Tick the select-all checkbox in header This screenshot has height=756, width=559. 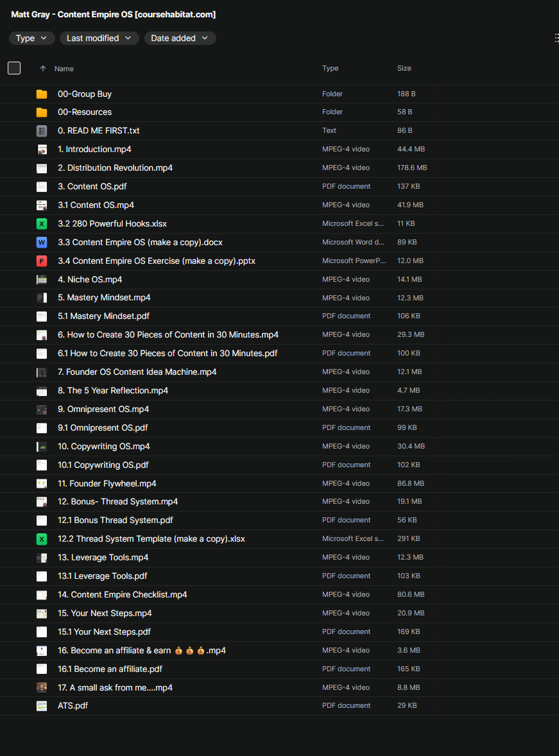tap(14, 68)
